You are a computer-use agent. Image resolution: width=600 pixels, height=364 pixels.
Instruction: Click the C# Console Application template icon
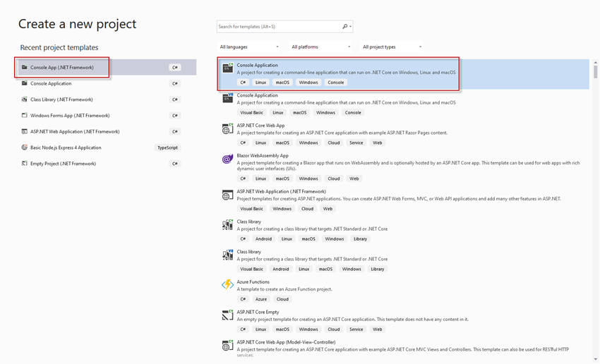(228, 68)
